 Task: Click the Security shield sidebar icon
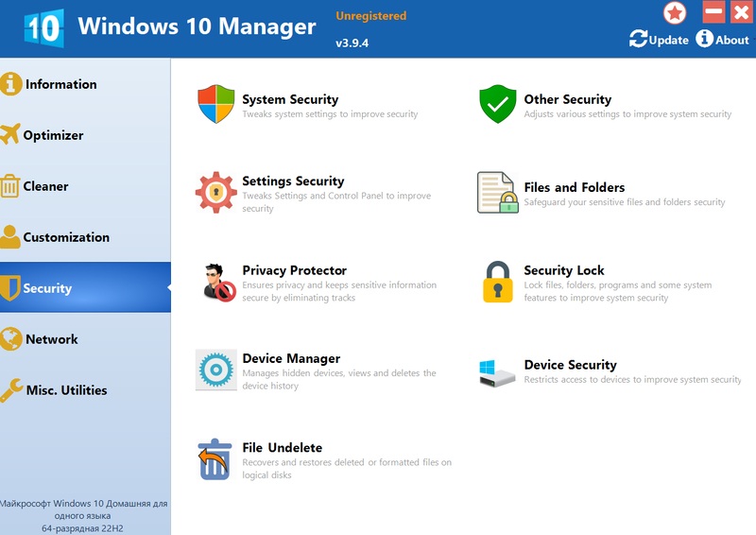pos(10,288)
